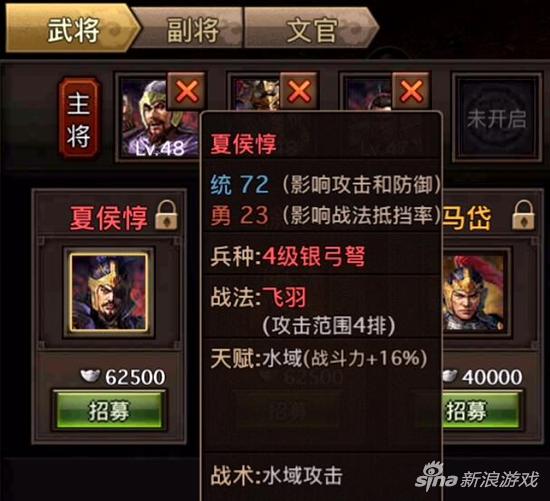
Task: Switch to the 武将 tab
Action: pyautogui.click(x=73, y=29)
